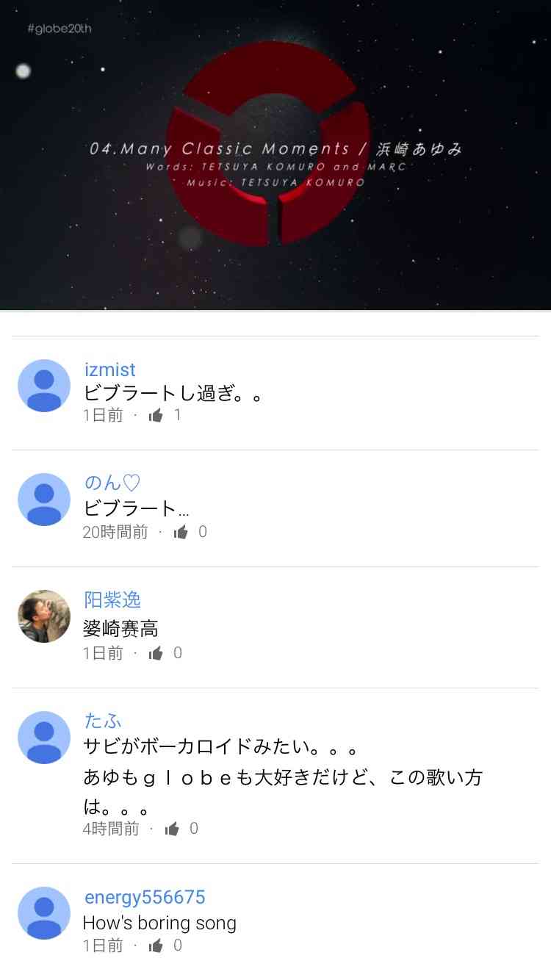Visit 阳紫逸 channel link
The height and width of the screenshot is (980, 551).
(x=112, y=599)
